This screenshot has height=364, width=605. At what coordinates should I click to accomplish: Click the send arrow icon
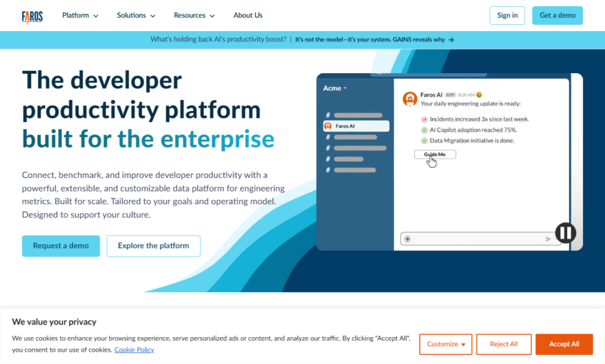548,239
